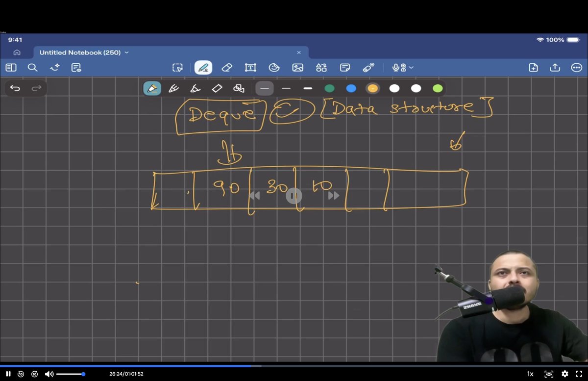Open the video settings gear
588x381 pixels.
565,374
